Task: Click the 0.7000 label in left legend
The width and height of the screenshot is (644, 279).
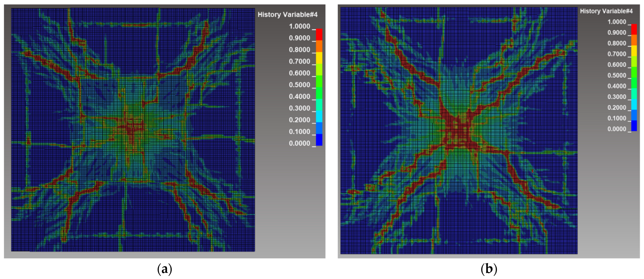Action: 299,62
